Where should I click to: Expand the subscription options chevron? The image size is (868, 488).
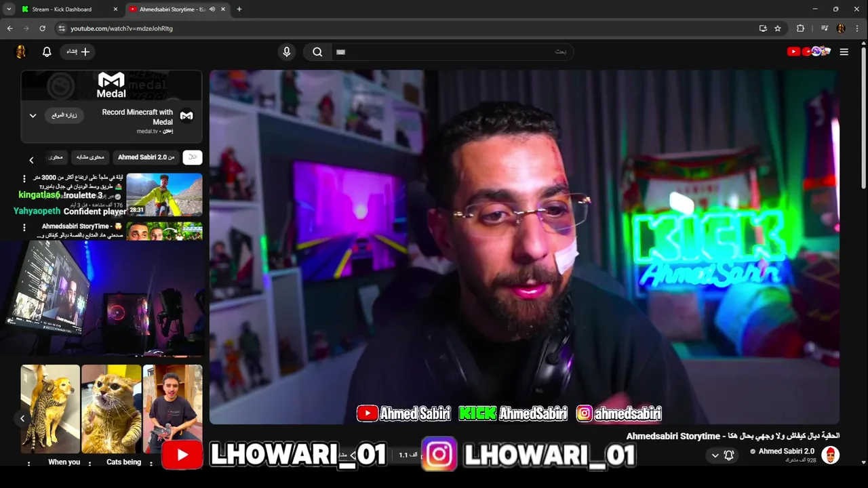pyautogui.click(x=715, y=455)
